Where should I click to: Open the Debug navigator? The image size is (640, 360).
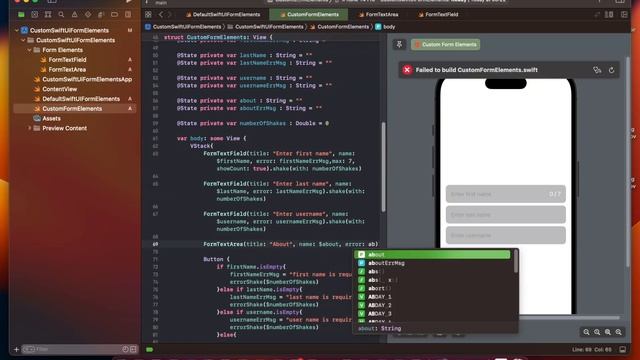point(101,15)
